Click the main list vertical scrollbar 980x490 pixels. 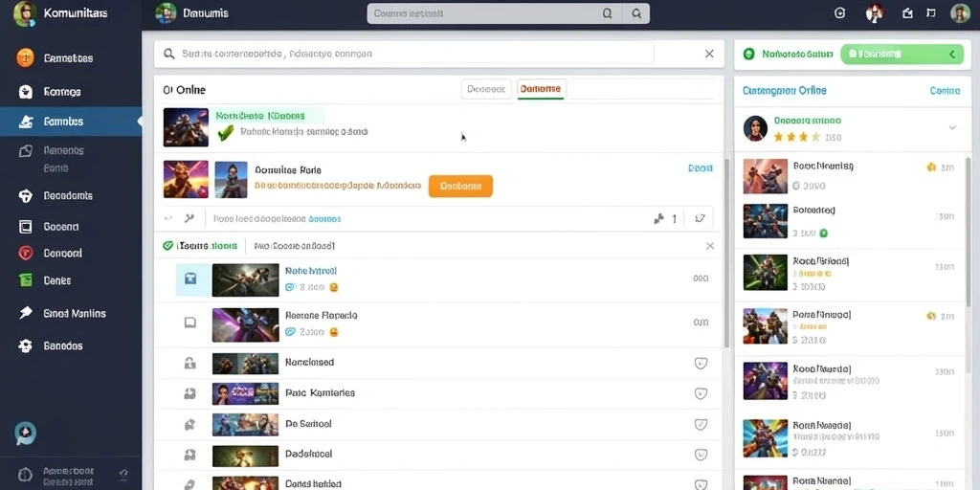coord(726,253)
